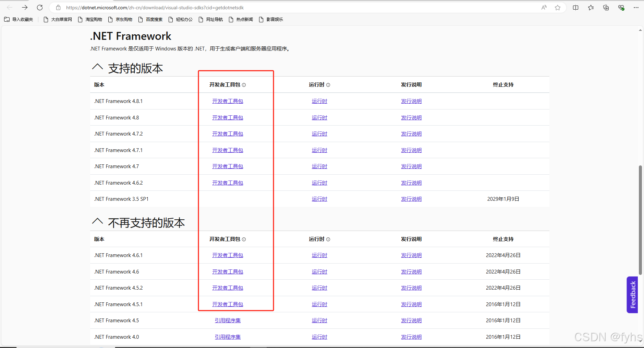The height and width of the screenshot is (348, 644).
Task: Reload the page with the refresh icon
Action: click(x=40, y=7)
